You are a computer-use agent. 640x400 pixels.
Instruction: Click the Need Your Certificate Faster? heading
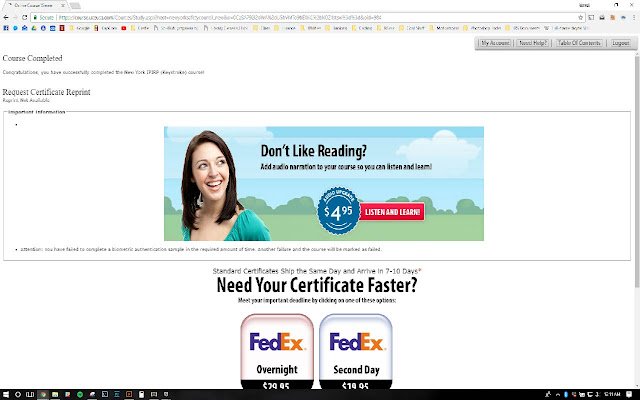tap(317, 285)
